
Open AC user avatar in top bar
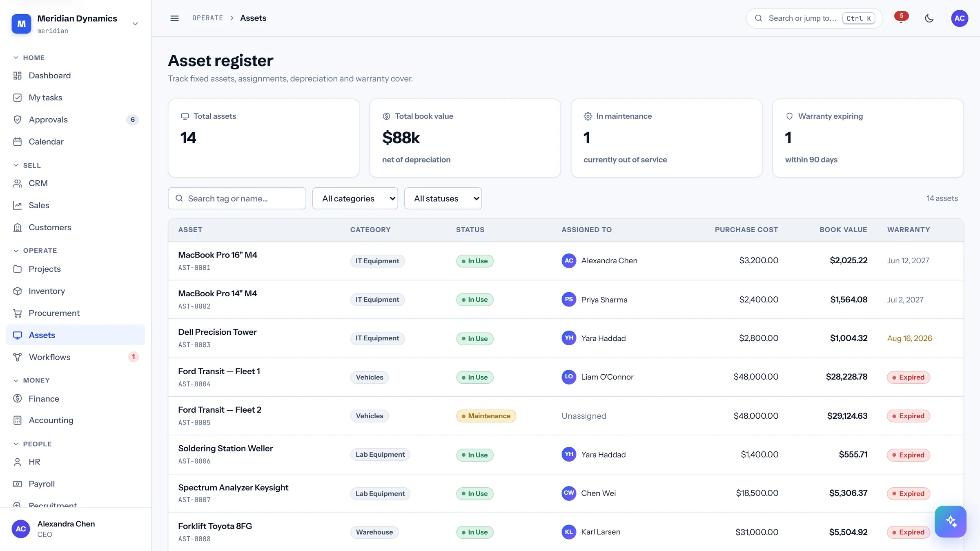click(x=960, y=18)
